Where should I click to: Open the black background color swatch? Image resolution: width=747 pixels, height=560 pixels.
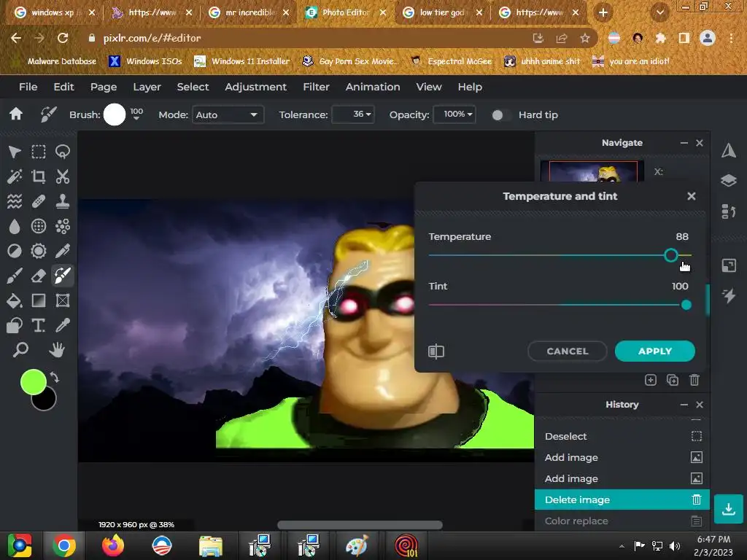click(45, 400)
